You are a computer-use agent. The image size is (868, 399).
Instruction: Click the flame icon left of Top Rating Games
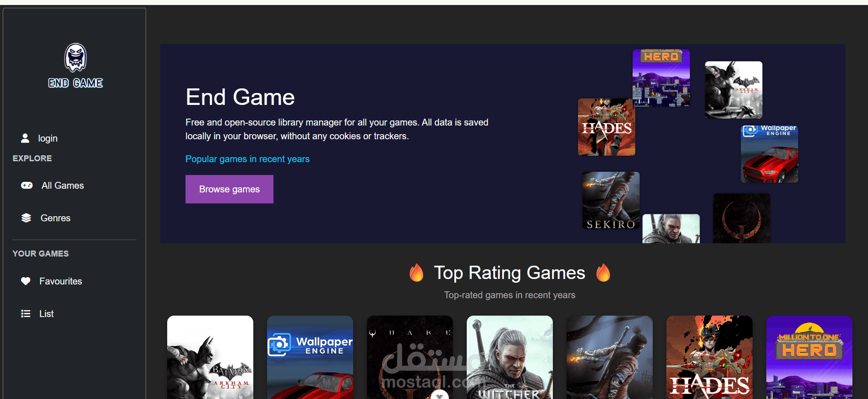[x=416, y=273]
